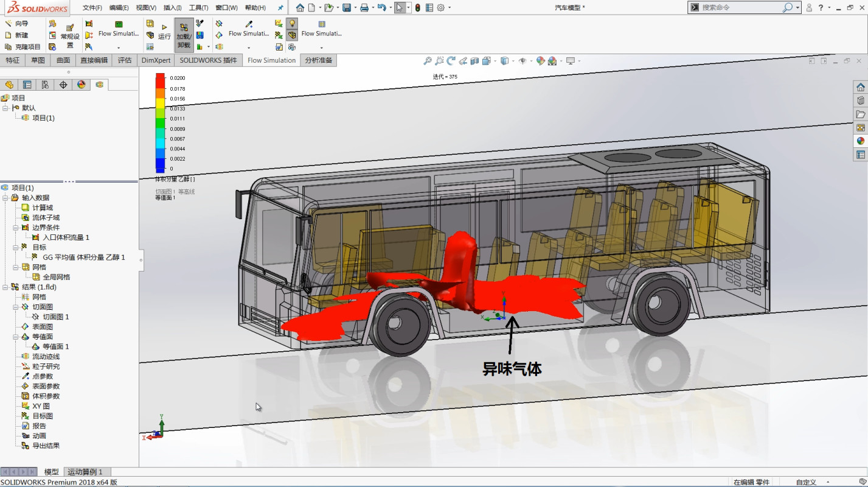Click the 新建 new project button

point(17,35)
